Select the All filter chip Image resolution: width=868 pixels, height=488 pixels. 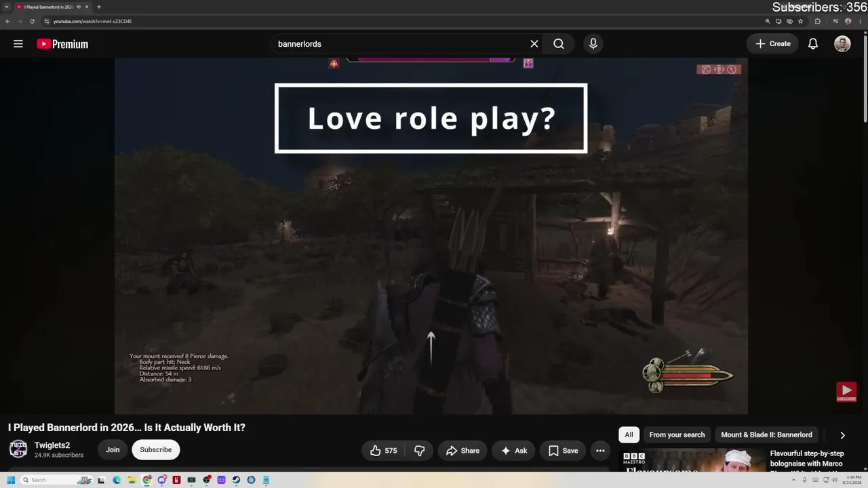629,435
